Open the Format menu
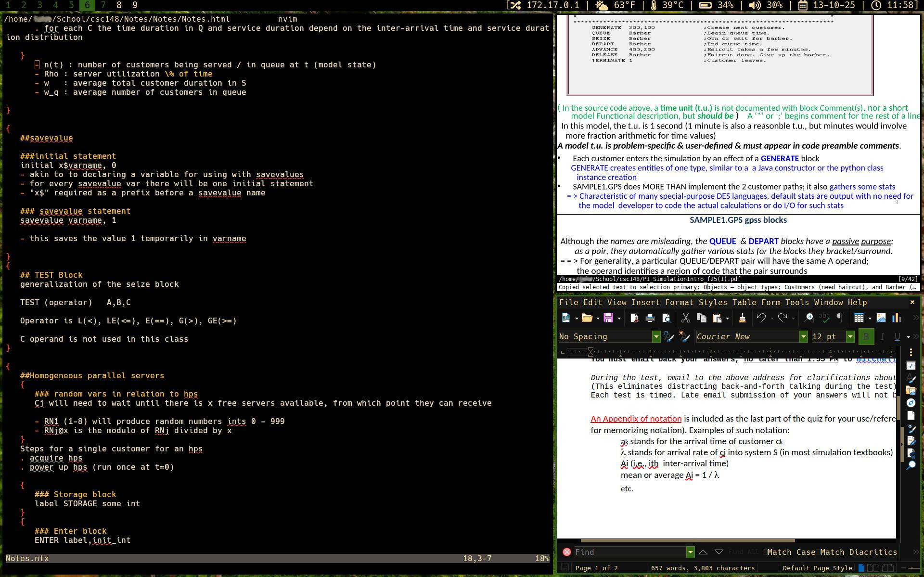The image size is (924, 577). [x=679, y=303]
